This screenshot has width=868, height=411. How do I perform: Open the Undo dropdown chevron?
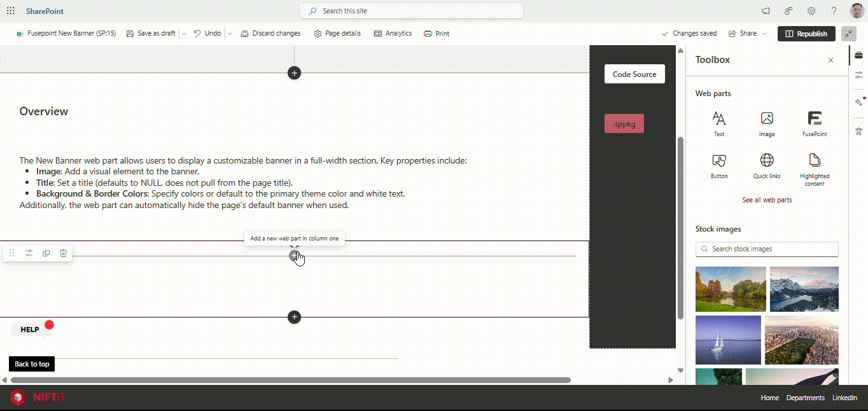229,34
